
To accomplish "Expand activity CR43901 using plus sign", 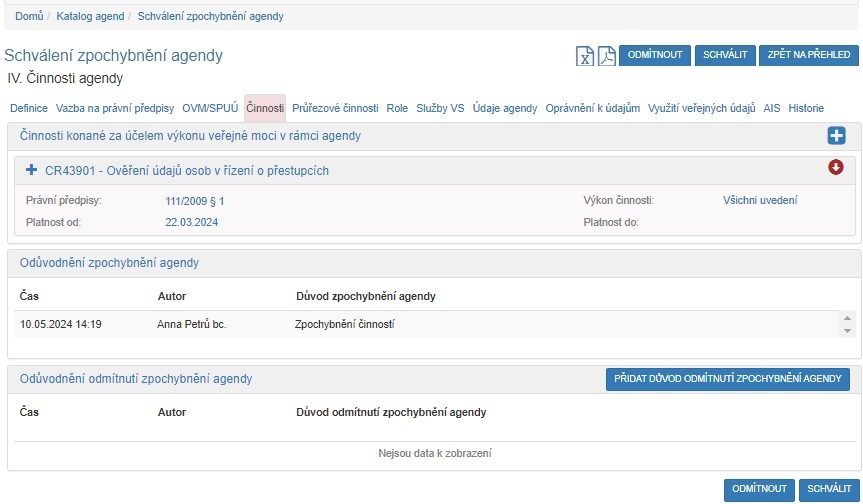I will (31, 170).
